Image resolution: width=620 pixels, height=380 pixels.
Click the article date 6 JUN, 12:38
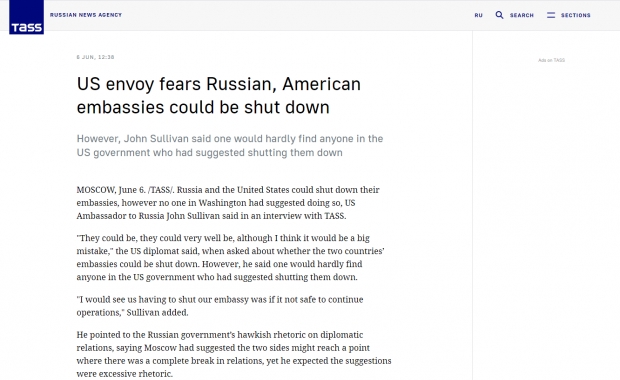coord(95,57)
